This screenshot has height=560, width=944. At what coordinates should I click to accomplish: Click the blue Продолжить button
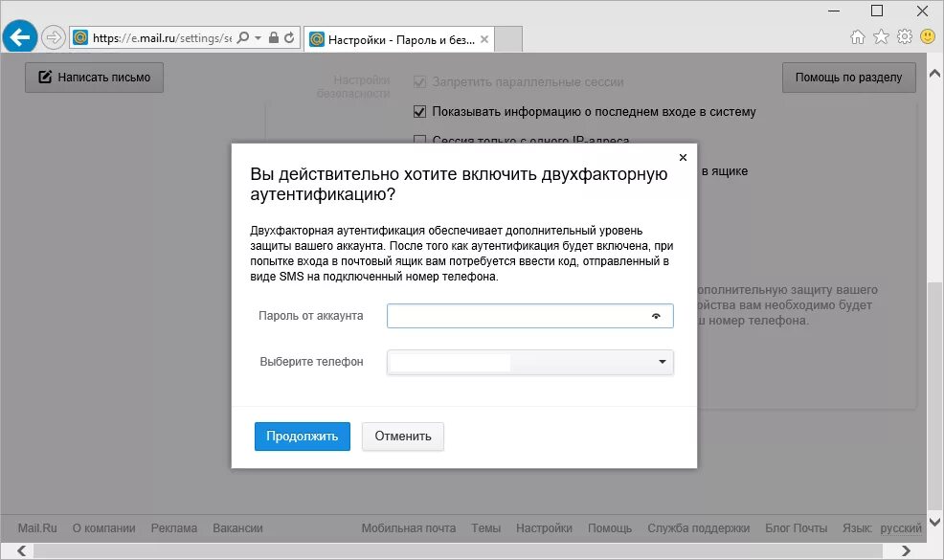(303, 437)
